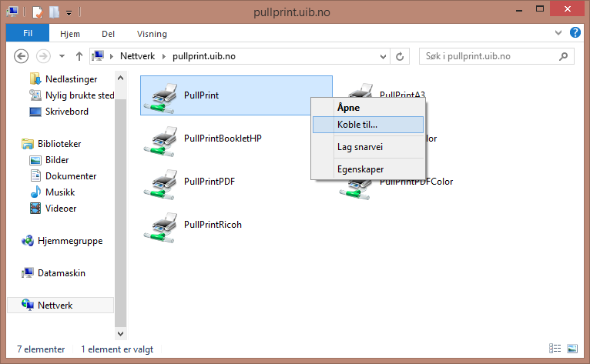Switch to details view in status bar

click(x=557, y=349)
